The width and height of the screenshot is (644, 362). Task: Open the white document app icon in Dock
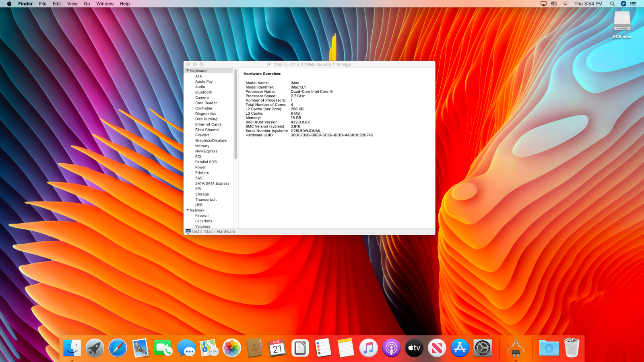pyautogui.click(x=300, y=348)
